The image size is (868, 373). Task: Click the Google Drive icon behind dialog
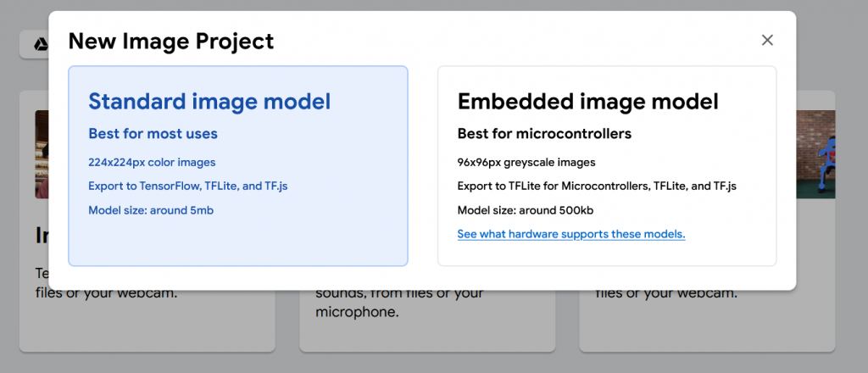click(x=40, y=44)
